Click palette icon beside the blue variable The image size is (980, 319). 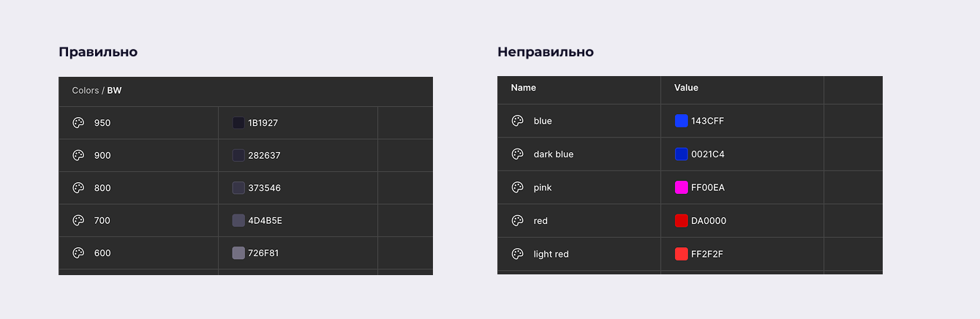(517, 121)
